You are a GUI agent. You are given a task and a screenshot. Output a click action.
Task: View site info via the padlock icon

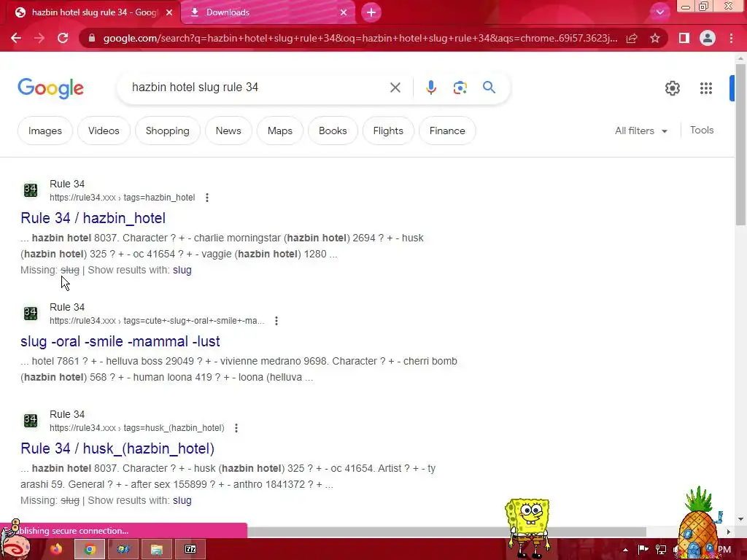pyautogui.click(x=92, y=38)
